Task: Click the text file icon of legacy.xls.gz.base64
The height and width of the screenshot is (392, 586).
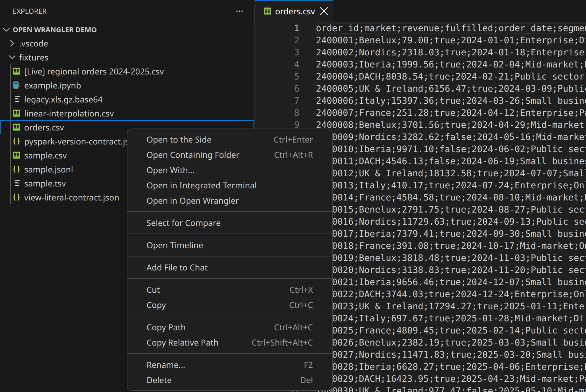Action: coord(17,99)
